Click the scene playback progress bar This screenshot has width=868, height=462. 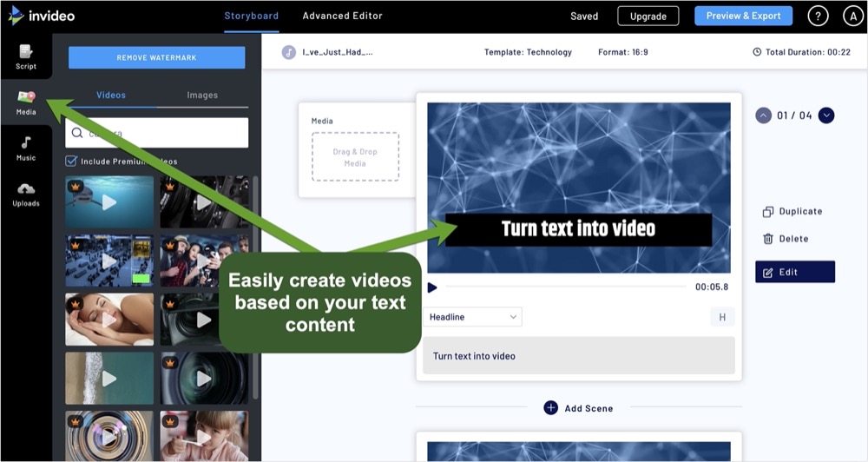coord(564,287)
